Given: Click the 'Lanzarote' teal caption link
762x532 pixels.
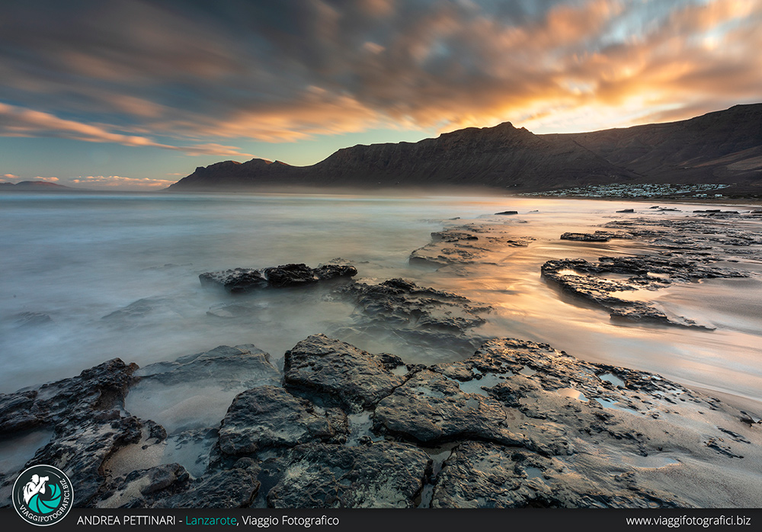Looking at the screenshot, I should coord(211,521).
